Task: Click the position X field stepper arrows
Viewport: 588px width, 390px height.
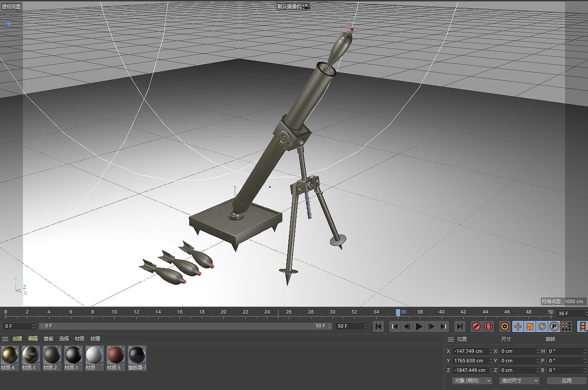Action: coord(491,351)
